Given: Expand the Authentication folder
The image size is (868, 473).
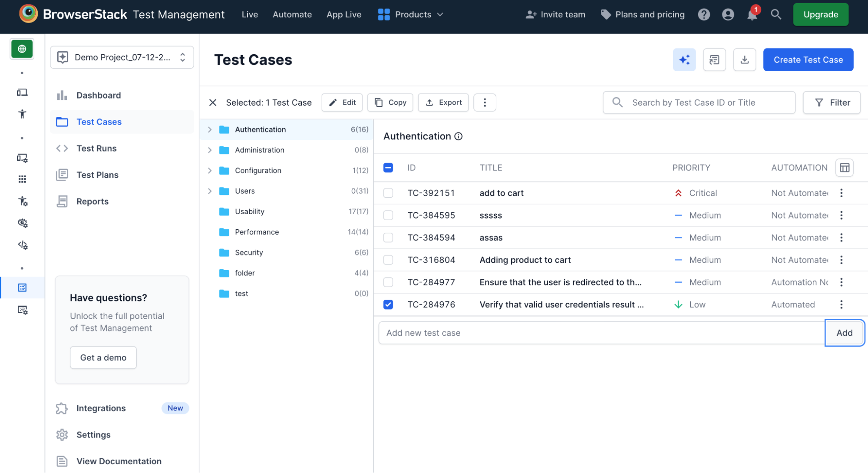Looking at the screenshot, I should tap(210, 129).
